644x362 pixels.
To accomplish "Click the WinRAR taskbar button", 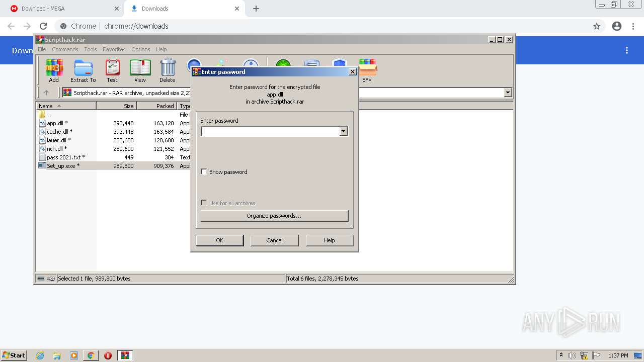I will click(x=125, y=355).
